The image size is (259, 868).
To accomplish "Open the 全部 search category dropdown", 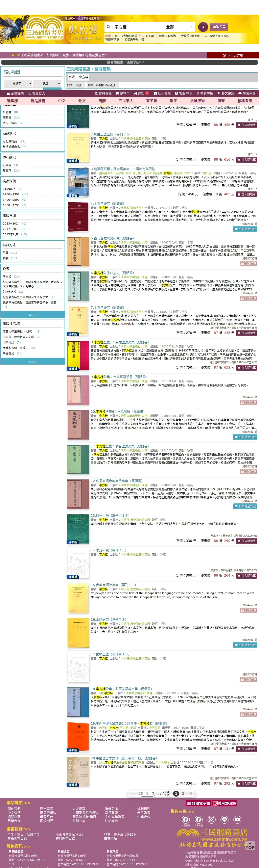I will tap(179, 27).
